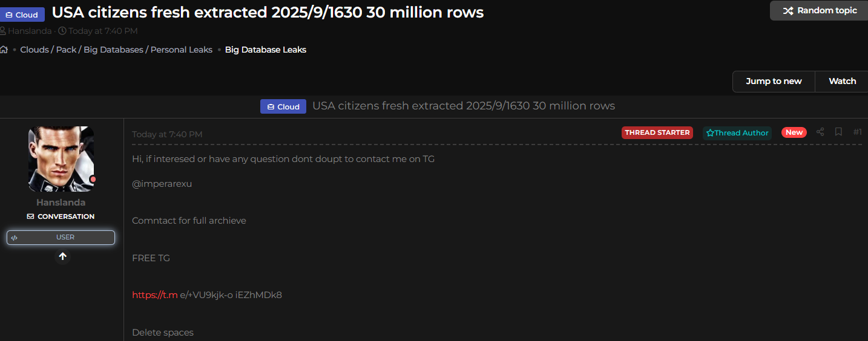Click the red New badge on the post
Screen dimensions: 868x341
pyautogui.click(x=794, y=132)
